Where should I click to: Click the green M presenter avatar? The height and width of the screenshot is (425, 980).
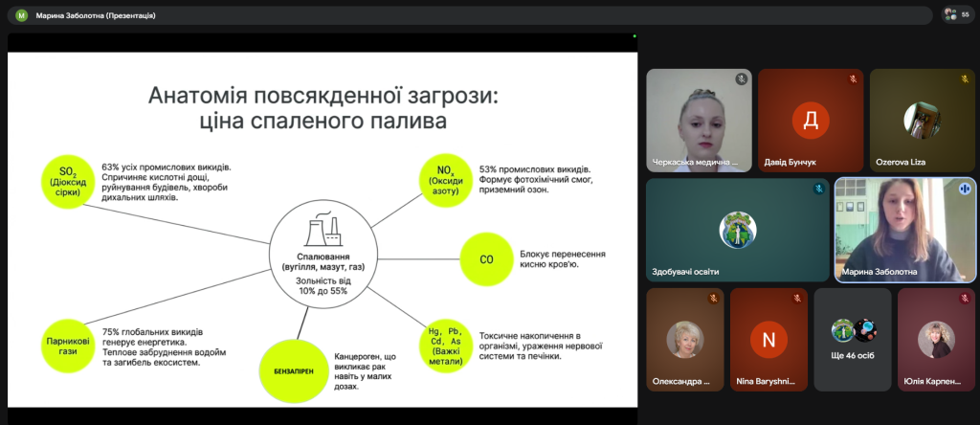click(x=22, y=15)
